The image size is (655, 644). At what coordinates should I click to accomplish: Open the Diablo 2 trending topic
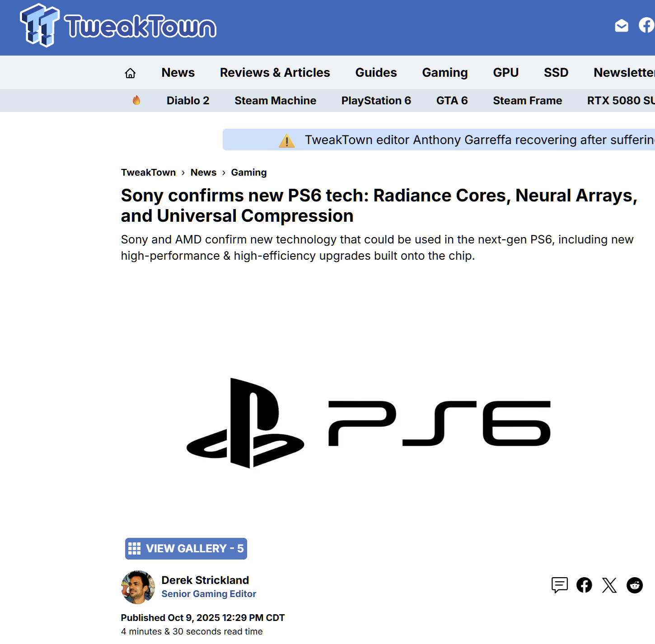click(188, 100)
